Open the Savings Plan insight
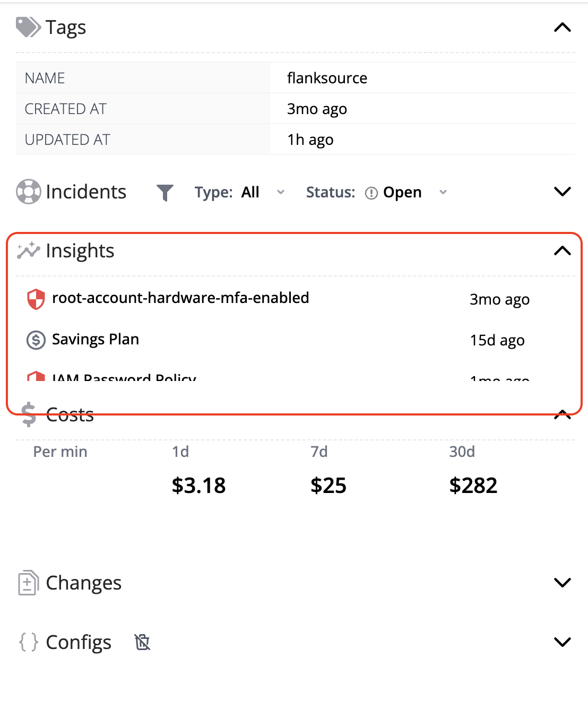Screen dimensions: 588x727 click(x=96, y=340)
